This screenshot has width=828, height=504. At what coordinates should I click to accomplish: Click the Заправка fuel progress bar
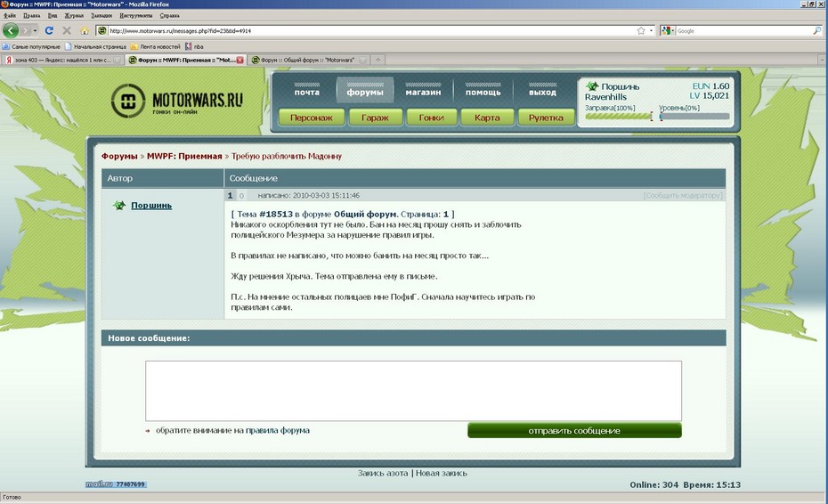tap(619, 117)
